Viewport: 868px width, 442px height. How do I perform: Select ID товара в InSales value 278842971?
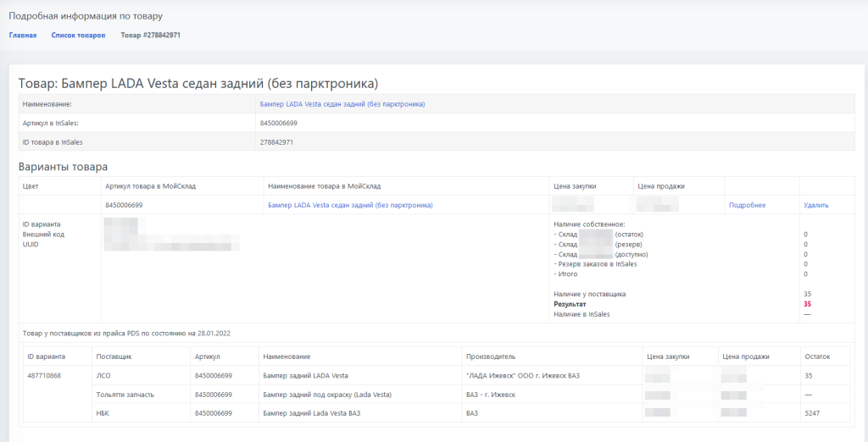tap(276, 142)
